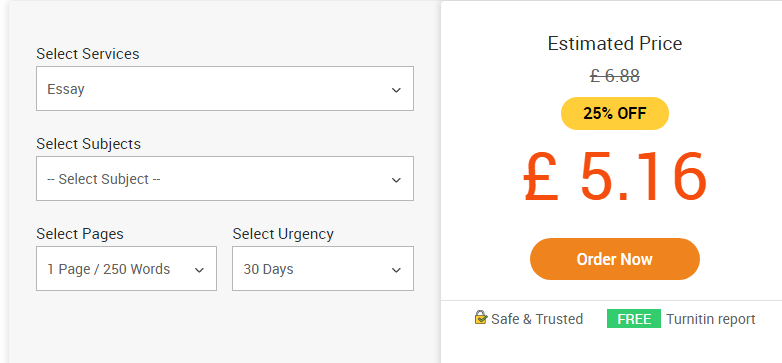Image resolution: width=782 pixels, height=363 pixels.
Task: Click the large £ 5.16 price
Action: click(614, 178)
